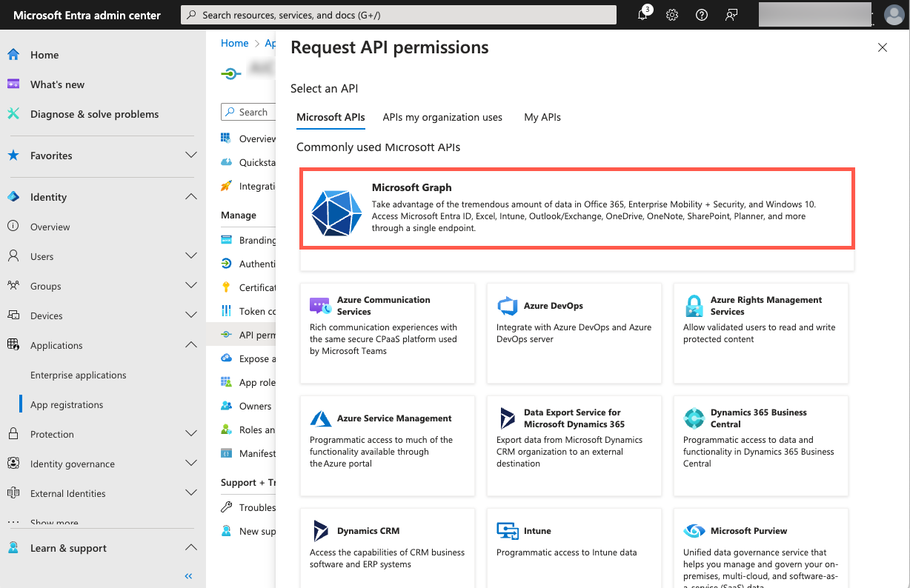This screenshot has height=588, width=910.
Task: Click the Azure Communication Services icon
Action: [321, 306]
